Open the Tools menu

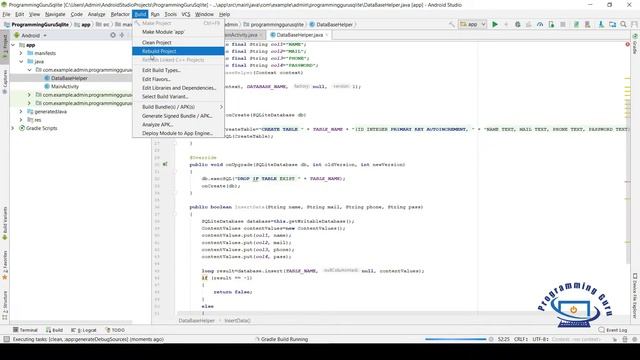(x=171, y=14)
